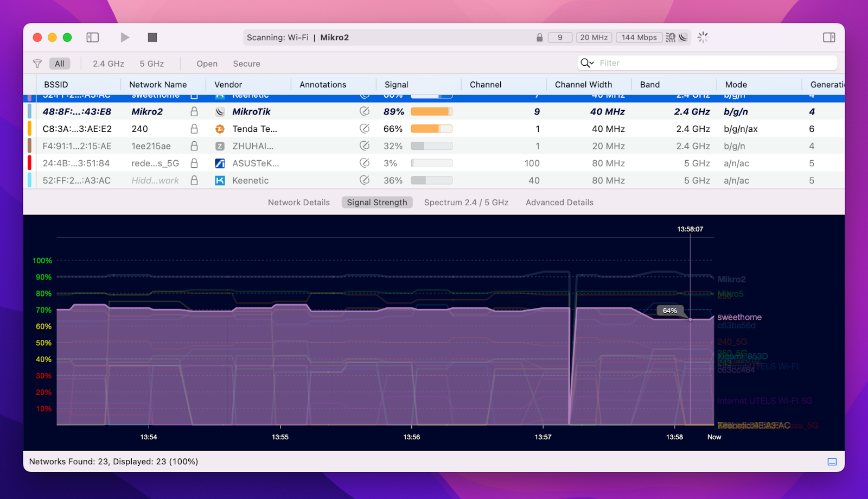Click the 89% signal bar of Mikro2

[431, 111]
